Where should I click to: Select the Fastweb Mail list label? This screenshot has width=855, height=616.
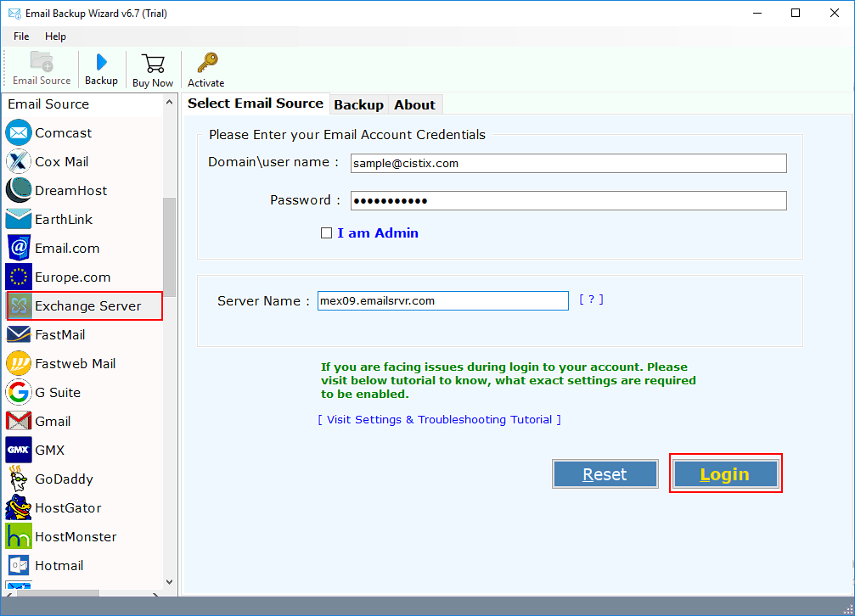tap(76, 364)
